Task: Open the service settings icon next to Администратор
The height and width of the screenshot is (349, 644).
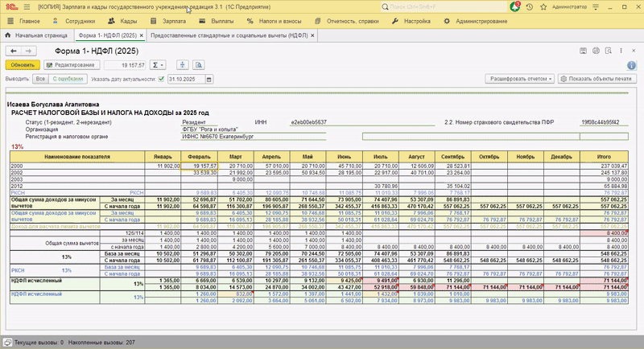Action: tap(596, 7)
